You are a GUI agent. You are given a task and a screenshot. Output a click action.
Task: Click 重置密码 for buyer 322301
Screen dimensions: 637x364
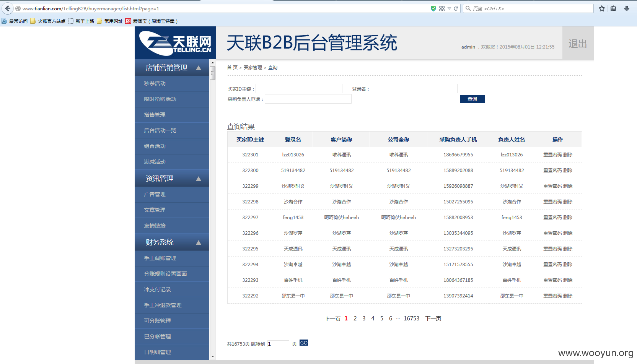pyautogui.click(x=552, y=155)
